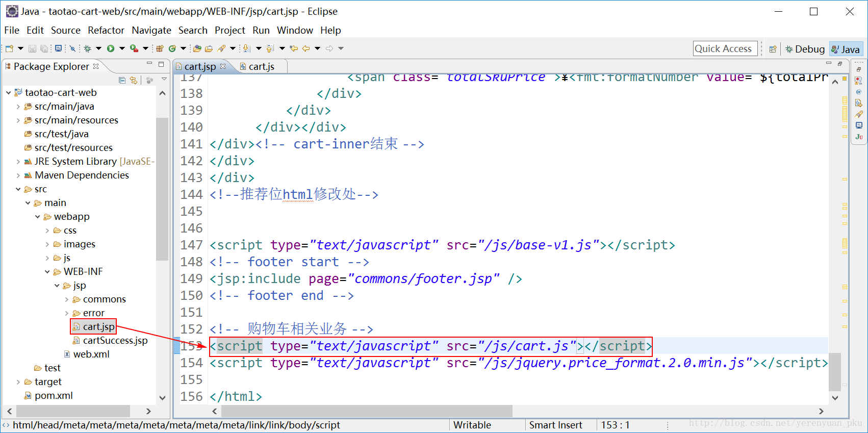
Task: Click the Back navigation arrow icon
Action: click(x=306, y=48)
